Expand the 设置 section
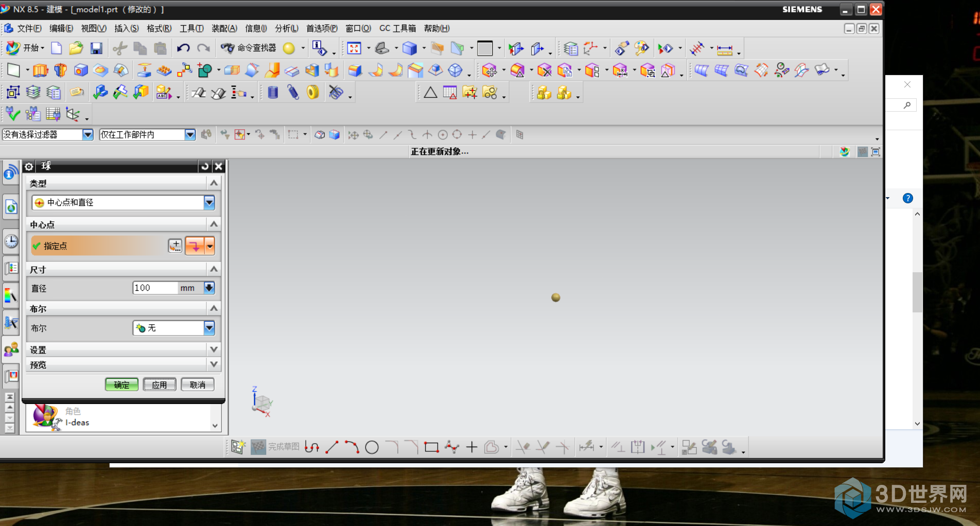Screen dimensions: 980x526 click(x=214, y=349)
